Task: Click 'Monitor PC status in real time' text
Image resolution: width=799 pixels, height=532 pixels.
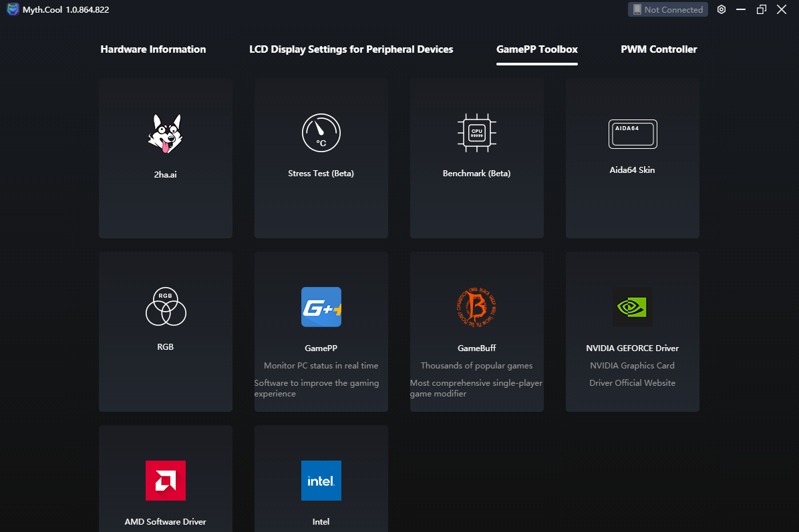Action: click(x=321, y=366)
